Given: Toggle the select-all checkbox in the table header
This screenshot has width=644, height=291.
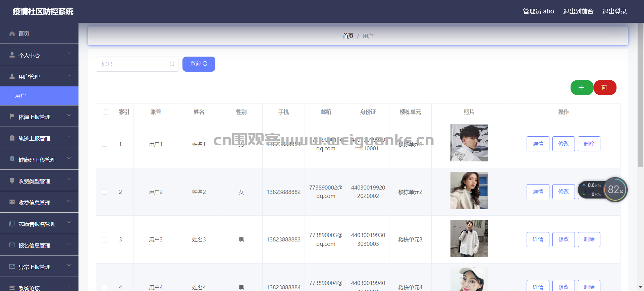Looking at the screenshot, I should point(105,112).
